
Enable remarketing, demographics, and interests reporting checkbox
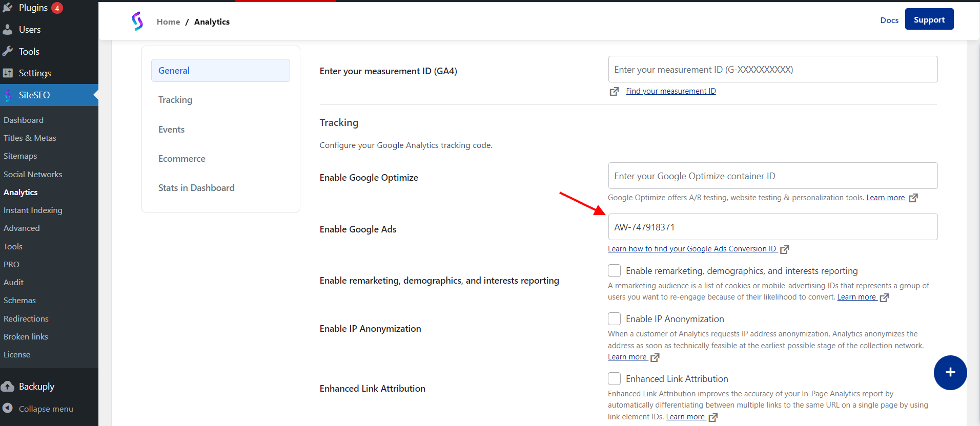614,270
